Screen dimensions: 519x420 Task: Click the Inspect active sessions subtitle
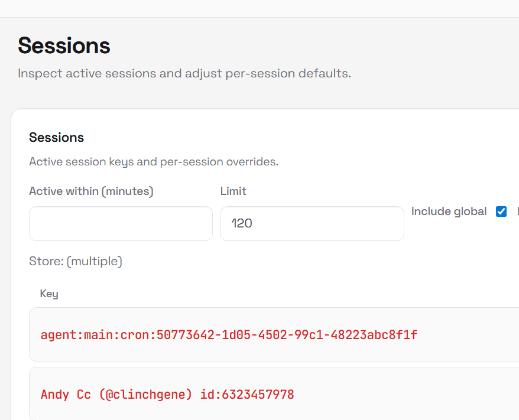(x=184, y=74)
